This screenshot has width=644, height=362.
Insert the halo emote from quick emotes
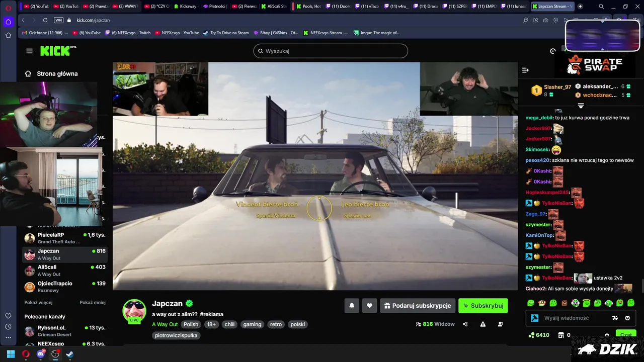586,303
